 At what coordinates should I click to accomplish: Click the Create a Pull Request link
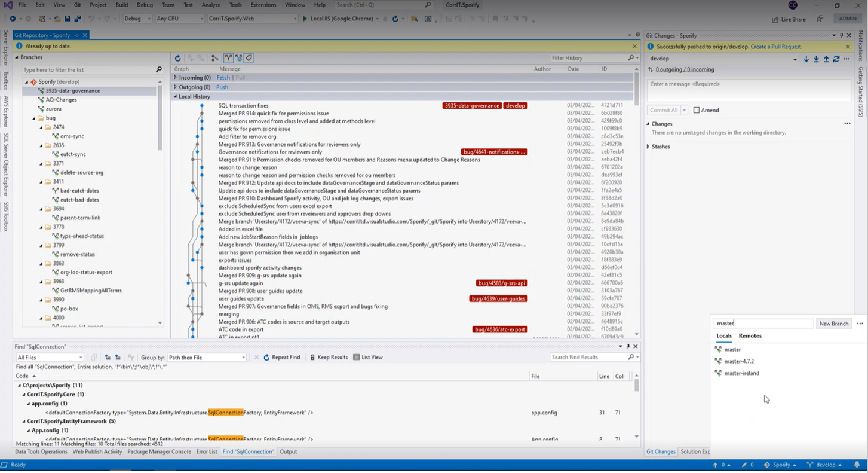[776, 47]
